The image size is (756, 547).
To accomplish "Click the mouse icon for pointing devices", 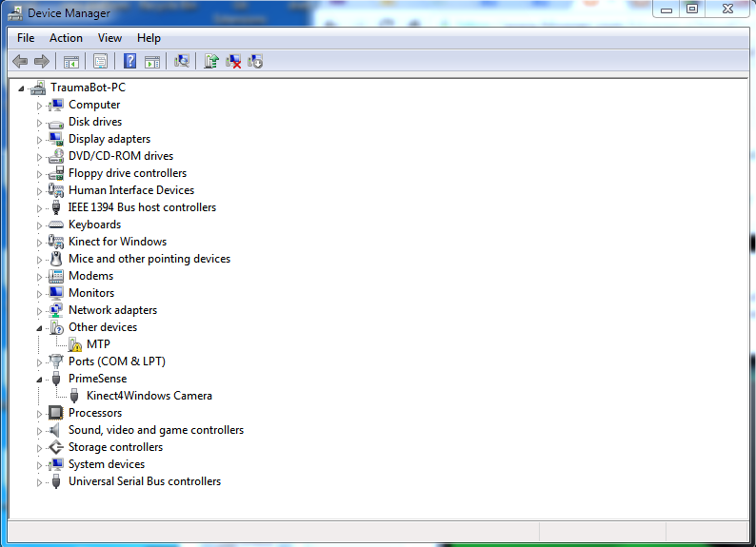I will [x=56, y=259].
